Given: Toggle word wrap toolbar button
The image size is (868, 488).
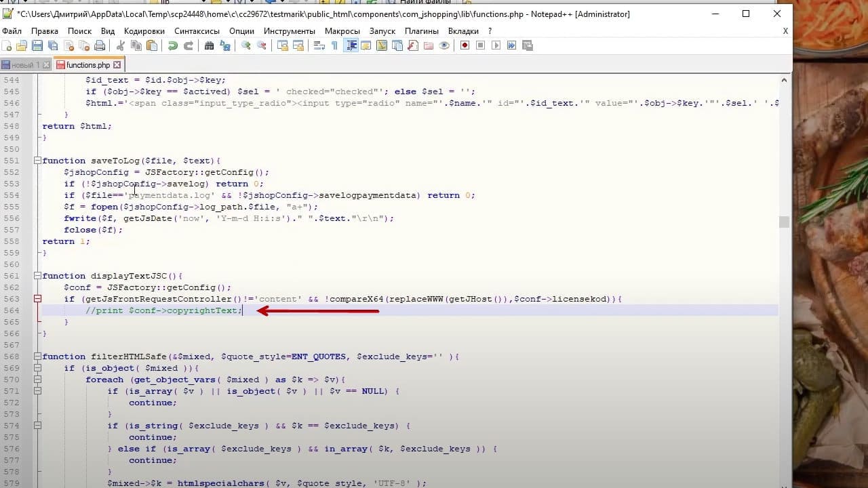Looking at the screenshot, I should click(319, 45).
